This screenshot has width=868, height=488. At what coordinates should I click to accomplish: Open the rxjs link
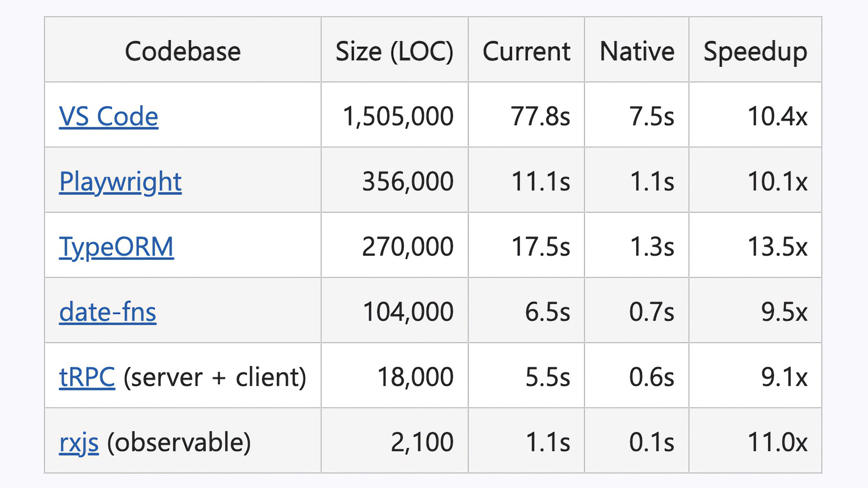(x=79, y=442)
